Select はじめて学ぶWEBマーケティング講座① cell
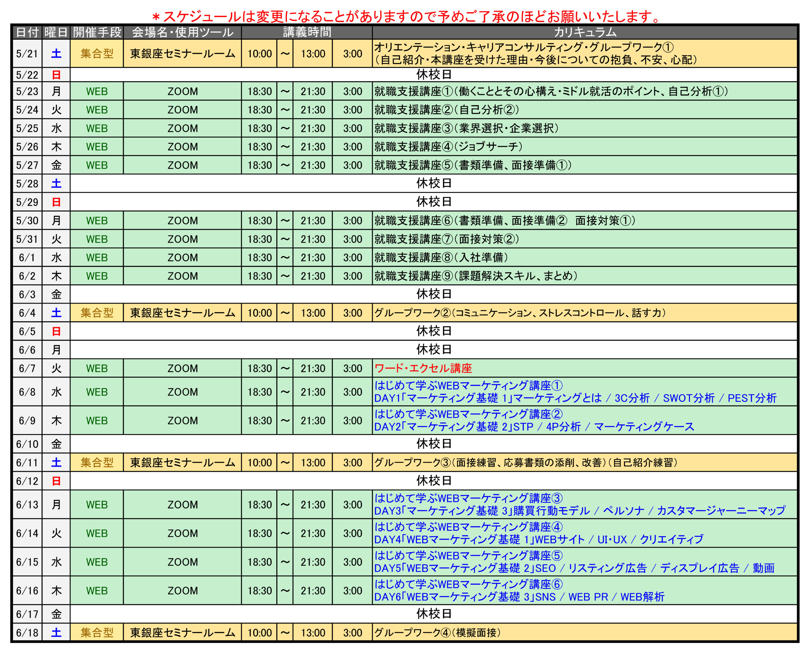The height and width of the screenshot is (655, 812). point(585,392)
